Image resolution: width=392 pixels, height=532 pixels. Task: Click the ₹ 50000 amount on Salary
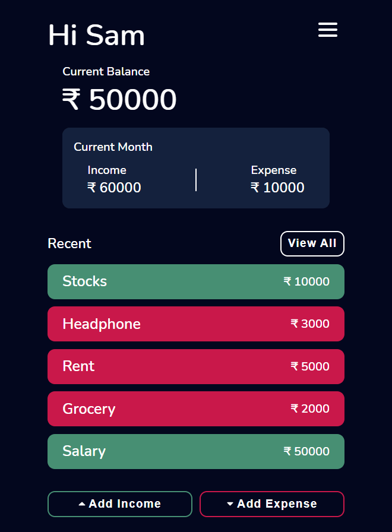point(306,451)
